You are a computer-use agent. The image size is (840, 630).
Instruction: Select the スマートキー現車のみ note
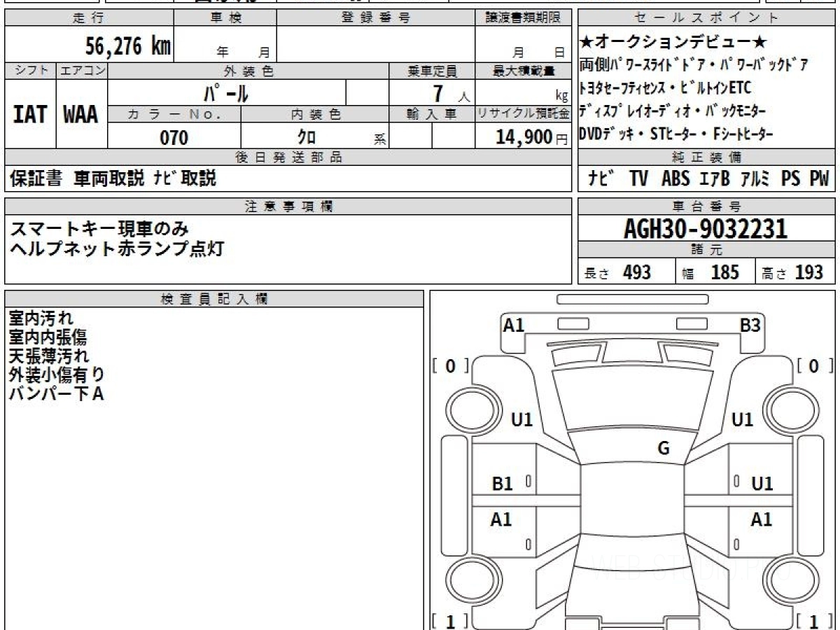pos(100,229)
